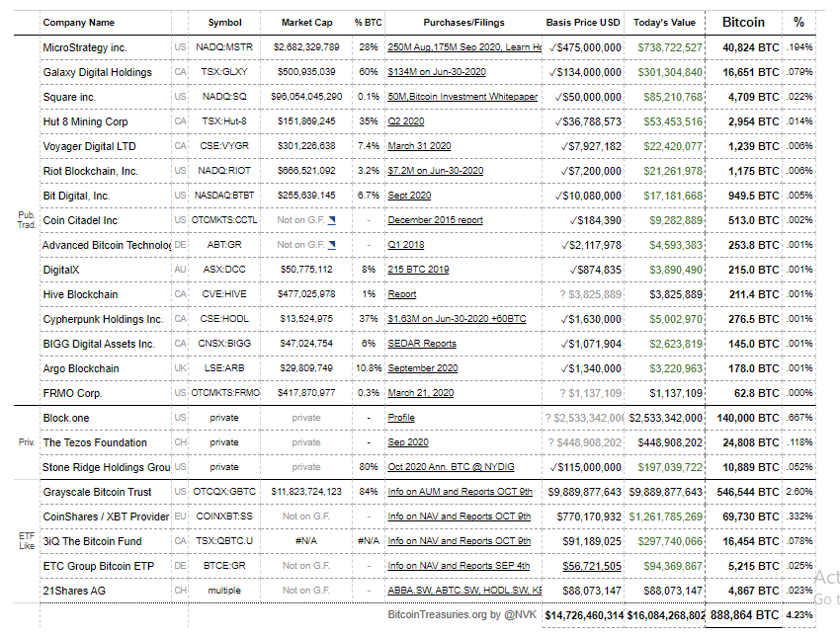Select the 'TSX:GLXY' symbol cell
Viewport: 840px width, 636px height.
click(x=224, y=72)
